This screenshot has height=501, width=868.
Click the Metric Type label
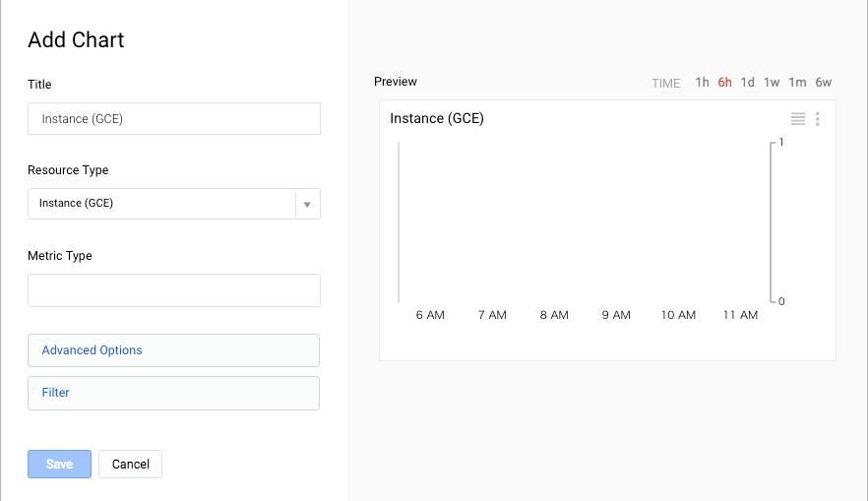pyautogui.click(x=60, y=256)
